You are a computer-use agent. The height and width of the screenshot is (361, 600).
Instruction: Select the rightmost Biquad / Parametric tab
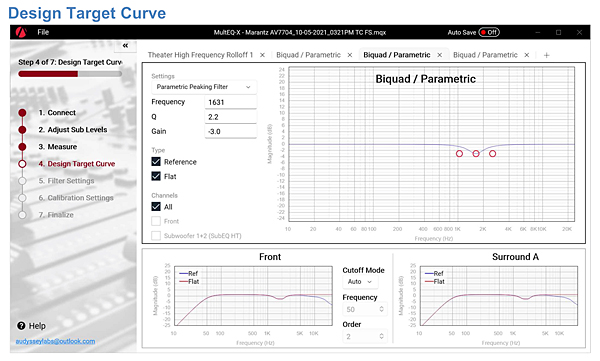[485, 55]
